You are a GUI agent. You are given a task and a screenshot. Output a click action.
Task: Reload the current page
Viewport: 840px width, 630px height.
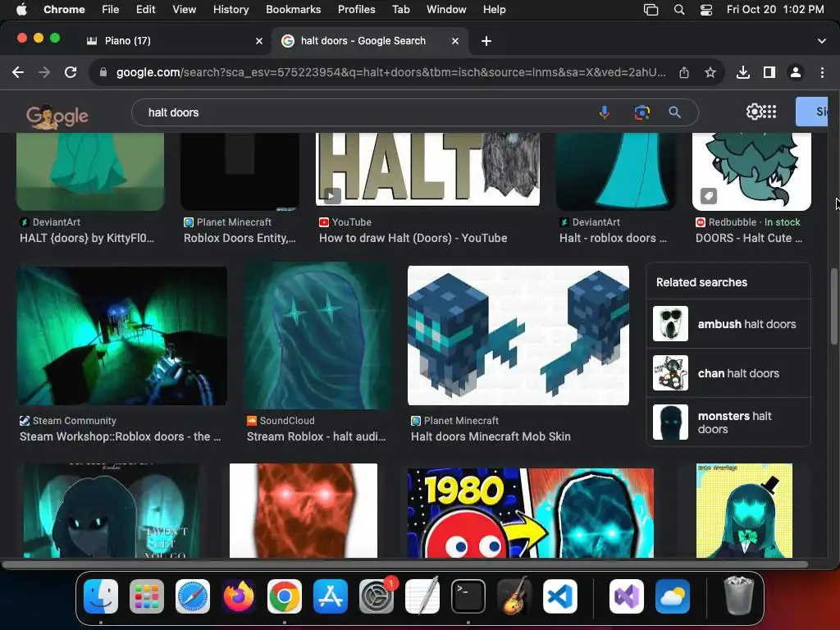click(x=71, y=72)
